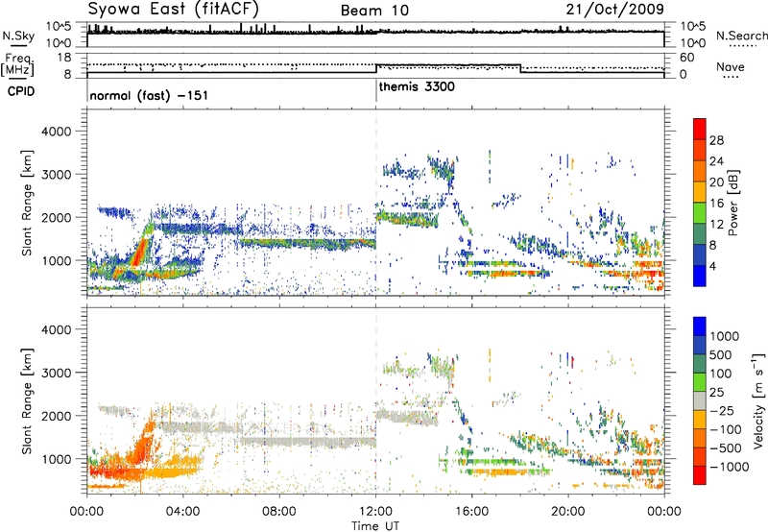Click the '4000' tick on power panel axis

(x=56, y=132)
